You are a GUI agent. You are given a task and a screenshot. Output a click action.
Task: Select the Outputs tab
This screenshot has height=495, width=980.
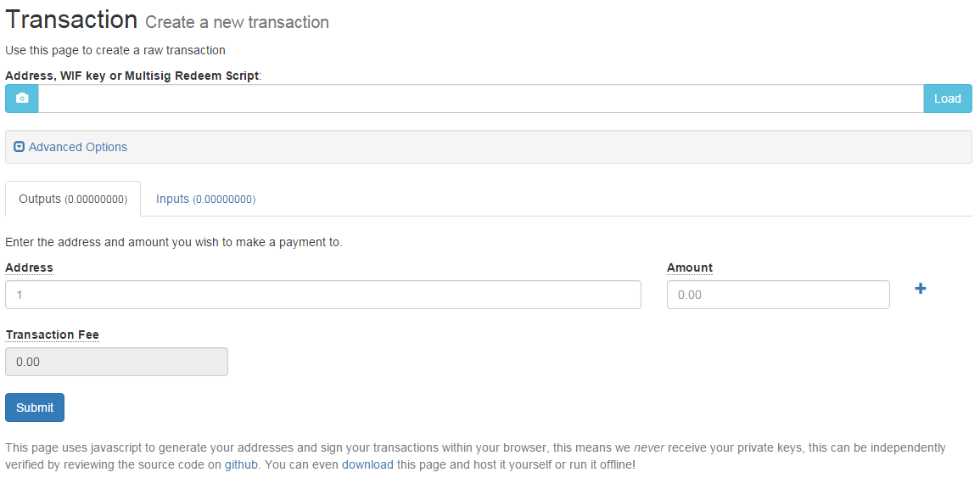tap(72, 198)
